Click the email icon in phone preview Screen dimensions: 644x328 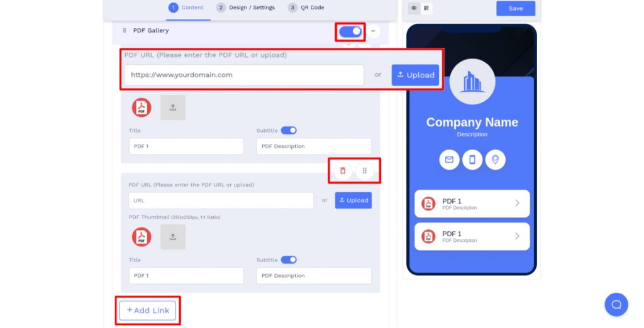(449, 160)
